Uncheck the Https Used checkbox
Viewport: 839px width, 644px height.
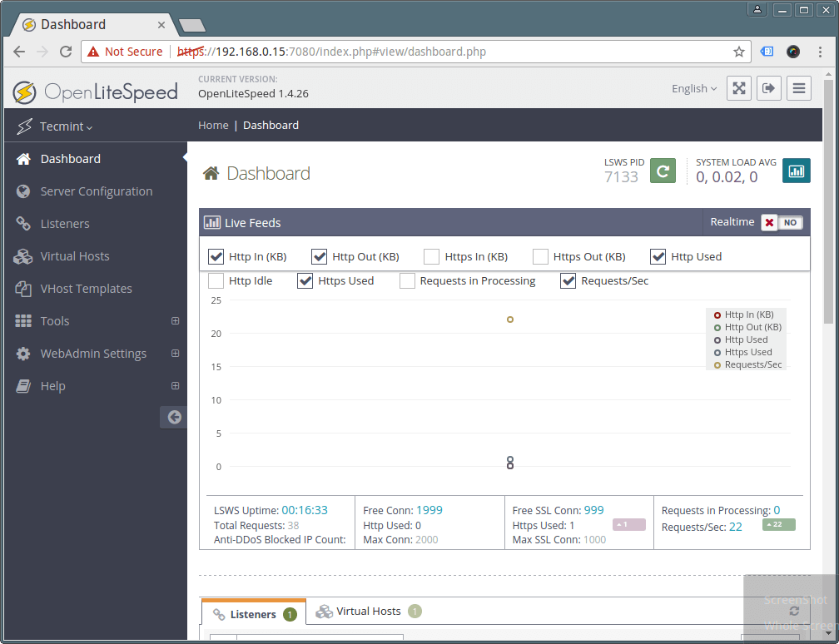coord(305,281)
